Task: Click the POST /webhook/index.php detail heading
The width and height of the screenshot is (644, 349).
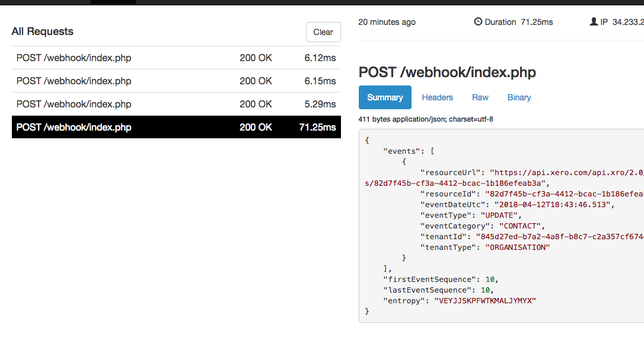Action: pos(447,72)
